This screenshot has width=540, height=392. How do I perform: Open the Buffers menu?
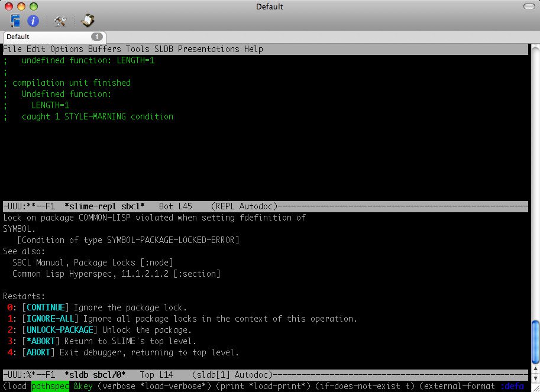tap(104, 49)
